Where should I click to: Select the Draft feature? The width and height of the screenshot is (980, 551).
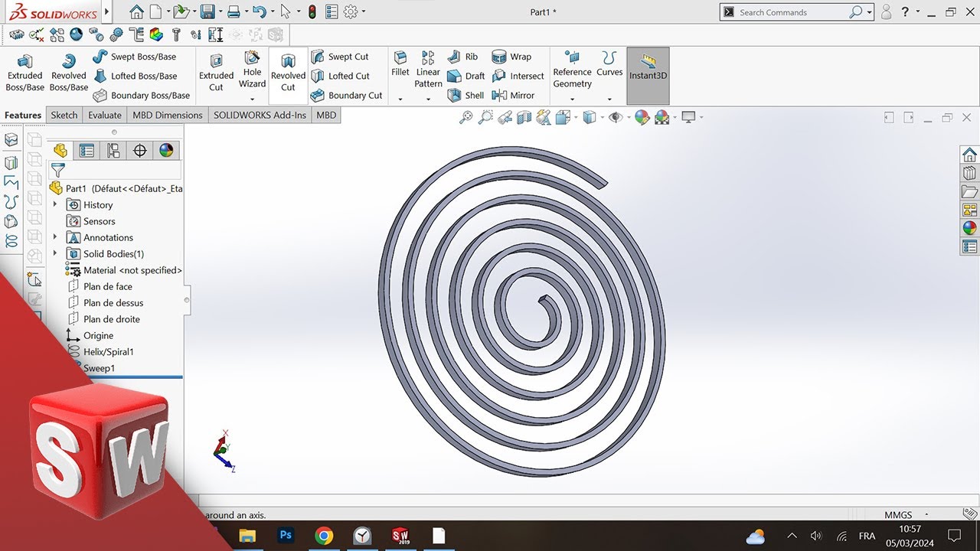pyautogui.click(x=465, y=76)
